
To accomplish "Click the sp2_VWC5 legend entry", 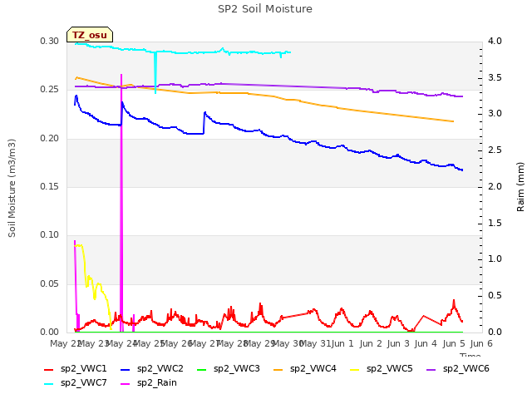I will click(382, 369).
